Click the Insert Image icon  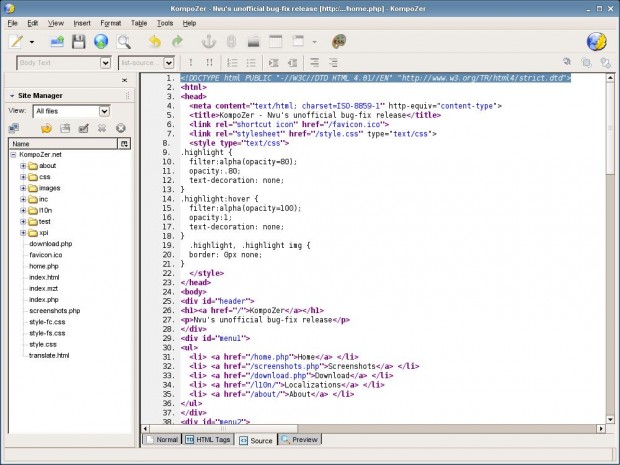click(253, 42)
